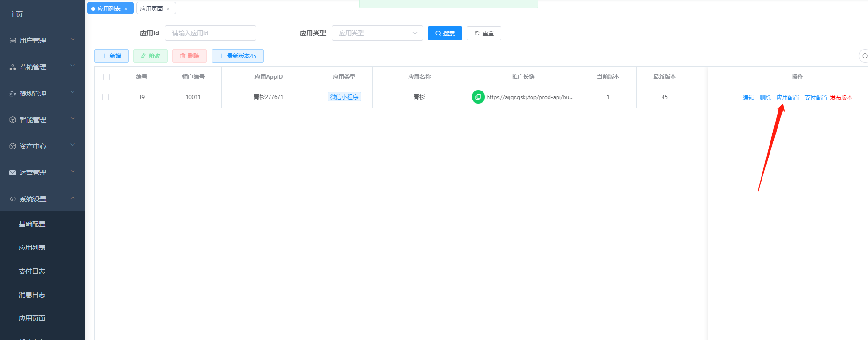The width and height of the screenshot is (868, 340).
Task: Check the row 39 checkbox
Action: click(x=106, y=97)
